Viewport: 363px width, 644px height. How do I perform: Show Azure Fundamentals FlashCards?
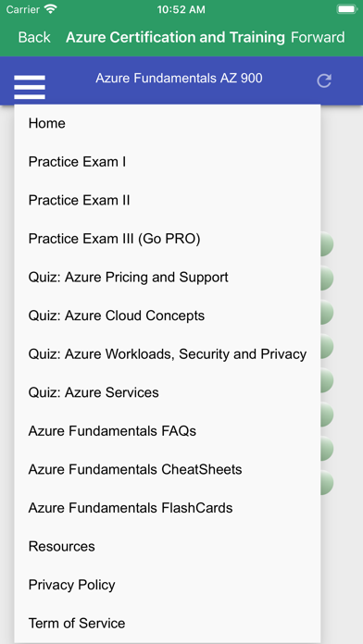point(168,508)
